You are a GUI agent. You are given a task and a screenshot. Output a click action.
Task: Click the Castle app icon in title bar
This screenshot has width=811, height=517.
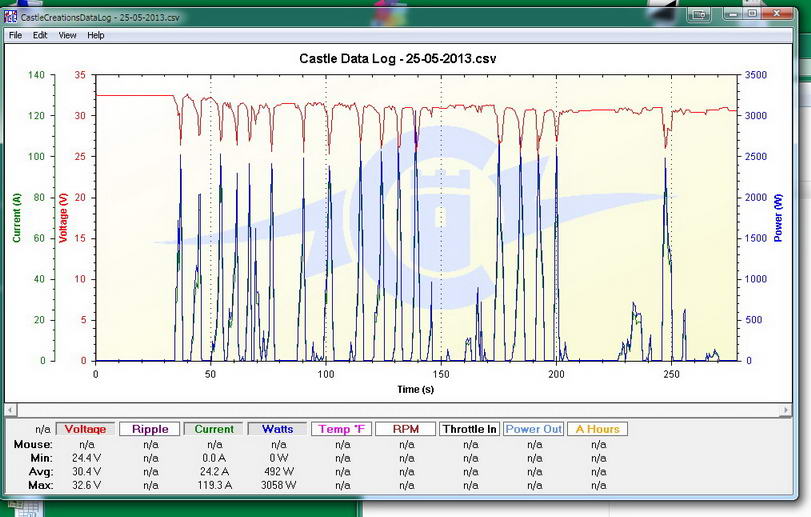[11, 17]
